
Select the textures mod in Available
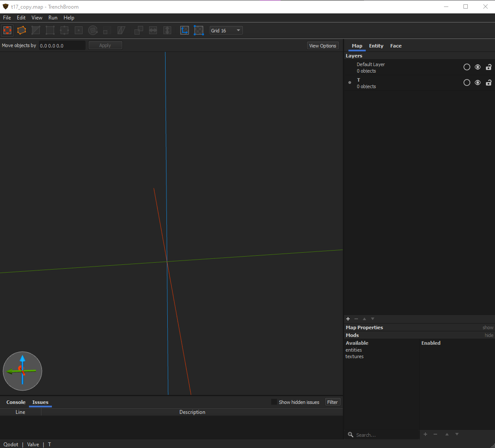click(x=354, y=356)
